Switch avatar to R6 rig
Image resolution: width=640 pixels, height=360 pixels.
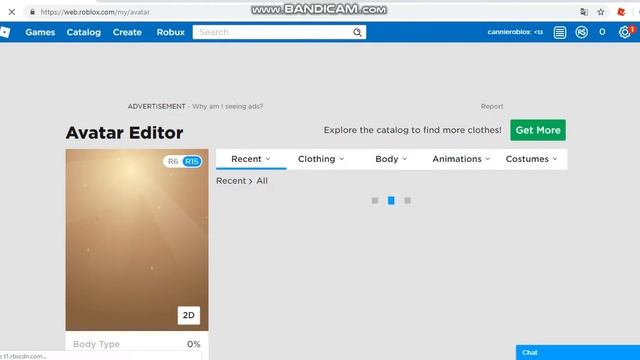[173, 161]
